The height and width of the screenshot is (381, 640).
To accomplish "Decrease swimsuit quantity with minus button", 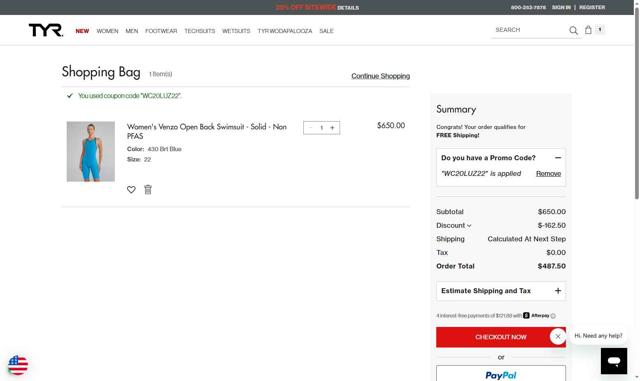I will click(311, 128).
